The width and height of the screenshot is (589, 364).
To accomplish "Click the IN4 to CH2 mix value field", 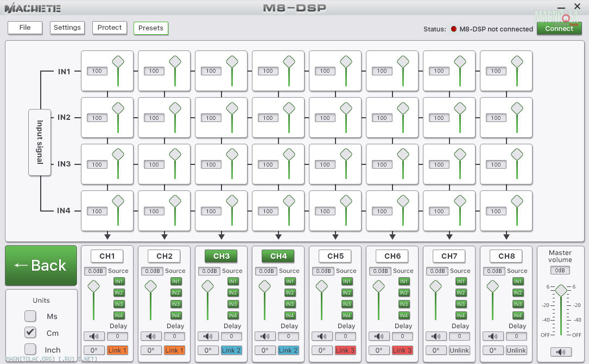I will tap(154, 211).
